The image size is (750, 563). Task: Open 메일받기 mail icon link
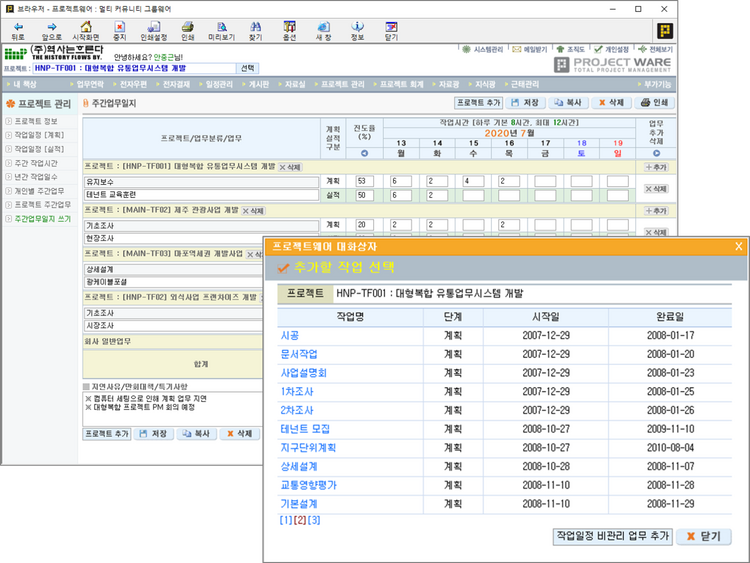point(529,49)
